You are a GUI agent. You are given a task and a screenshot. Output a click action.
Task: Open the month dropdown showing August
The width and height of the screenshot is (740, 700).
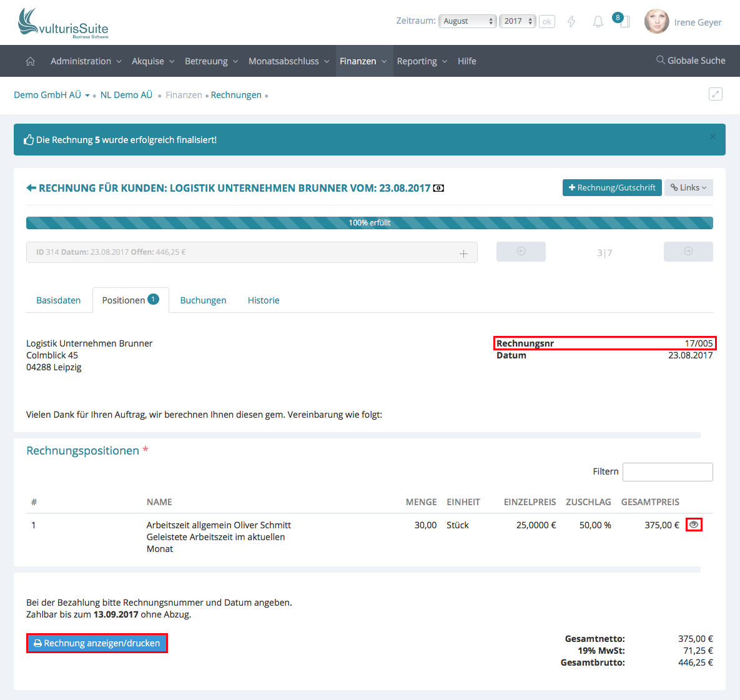(467, 21)
